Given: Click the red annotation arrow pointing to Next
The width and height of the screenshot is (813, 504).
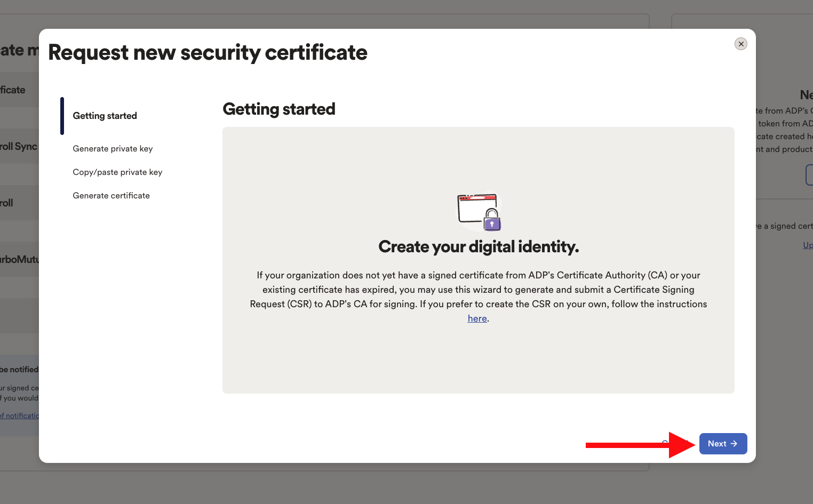Looking at the screenshot, I should (x=641, y=445).
